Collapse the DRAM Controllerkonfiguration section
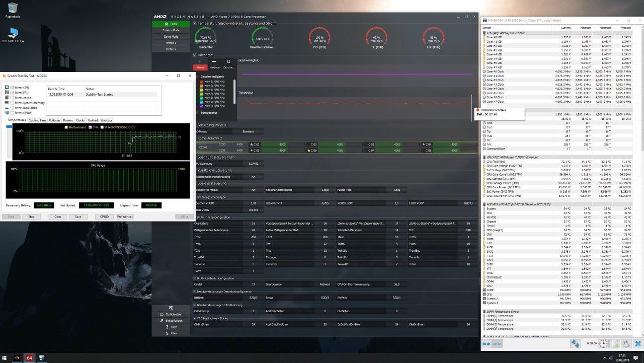 click(195, 278)
